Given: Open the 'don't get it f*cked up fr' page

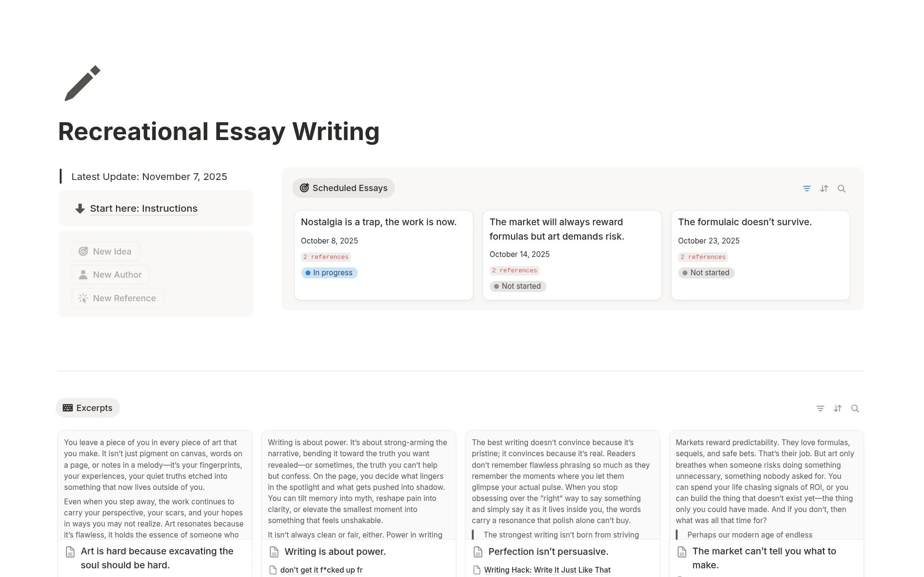Looking at the screenshot, I should tap(321, 570).
